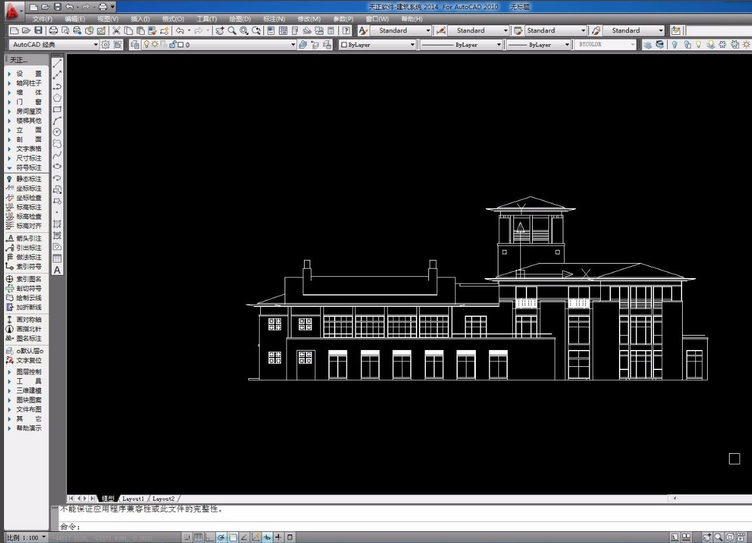This screenshot has height=543, width=752.
Task: Select the Line tool in draw toolbar
Action: coord(57,63)
